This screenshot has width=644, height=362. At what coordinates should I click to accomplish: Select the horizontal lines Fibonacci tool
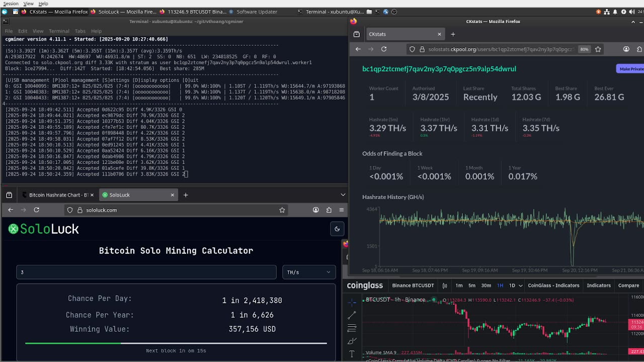click(x=352, y=328)
